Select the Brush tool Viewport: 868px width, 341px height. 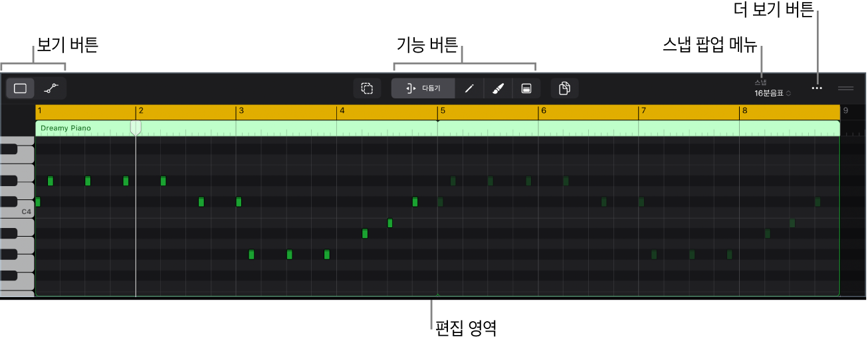pyautogui.click(x=498, y=88)
